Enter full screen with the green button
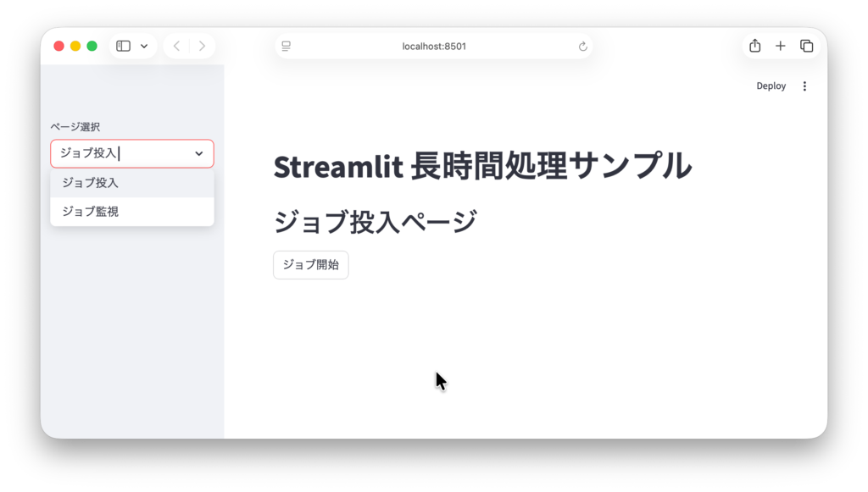868x492 pixels. [x=92, y=46]
